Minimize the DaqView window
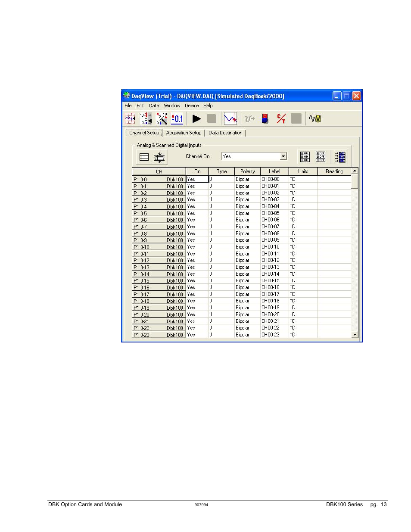411x532 pixels. pos(337,96)
